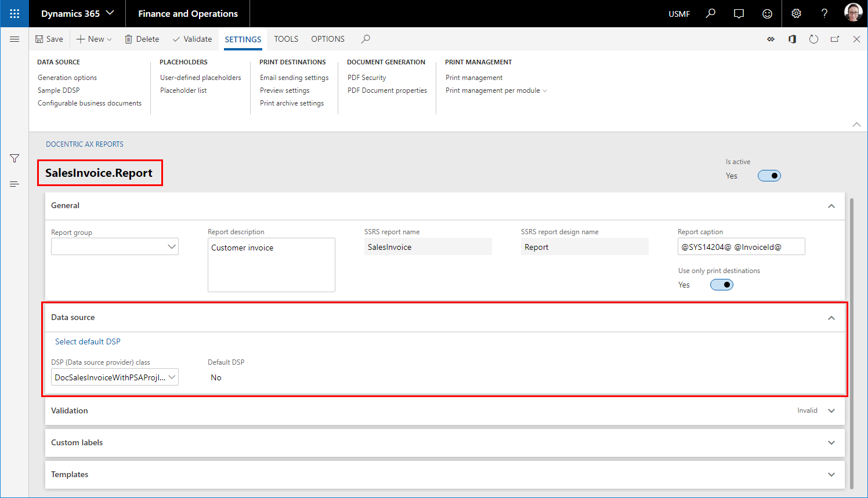Click the SSRS report name field
Image resolution: width=868 pixels, height=498 pixels.
pyautogui.click(x=428, y=246)
